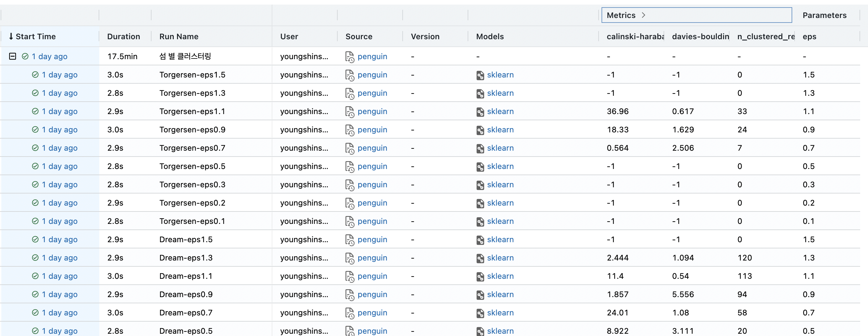The height and width of the screenshot is (336, 868).
Task: Collapse the parent run 섬 별 클러스터링
Action: click(x=12, y=56)
